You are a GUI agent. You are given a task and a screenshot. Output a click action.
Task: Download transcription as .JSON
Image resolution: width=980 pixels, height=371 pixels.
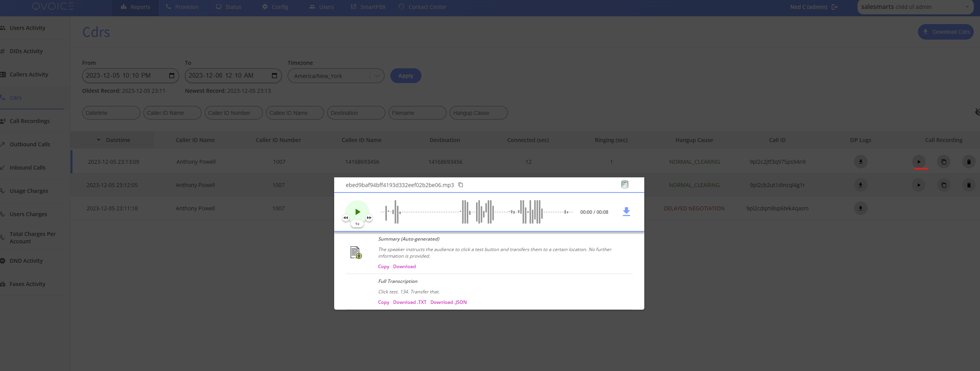pos(448,302)
